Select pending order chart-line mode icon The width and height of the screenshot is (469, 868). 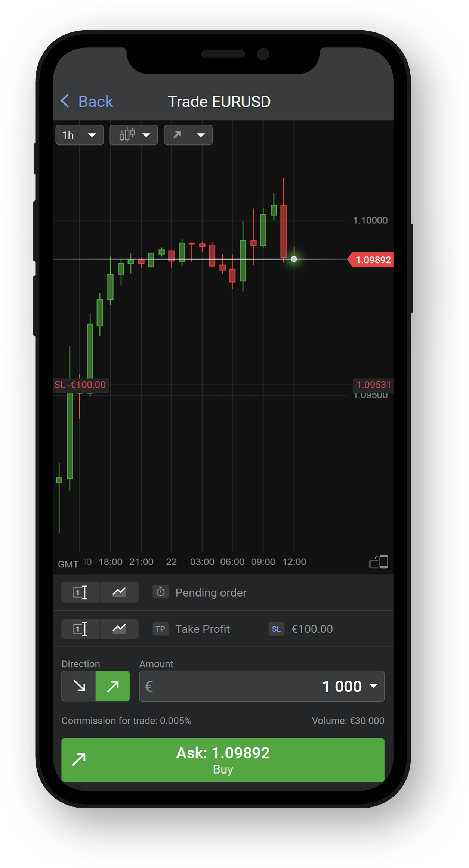point(119,592)
